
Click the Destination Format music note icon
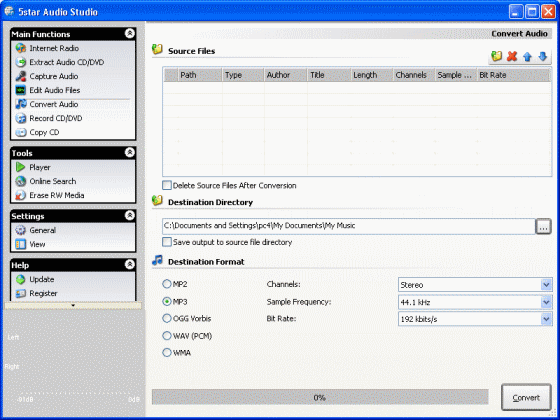157,260
